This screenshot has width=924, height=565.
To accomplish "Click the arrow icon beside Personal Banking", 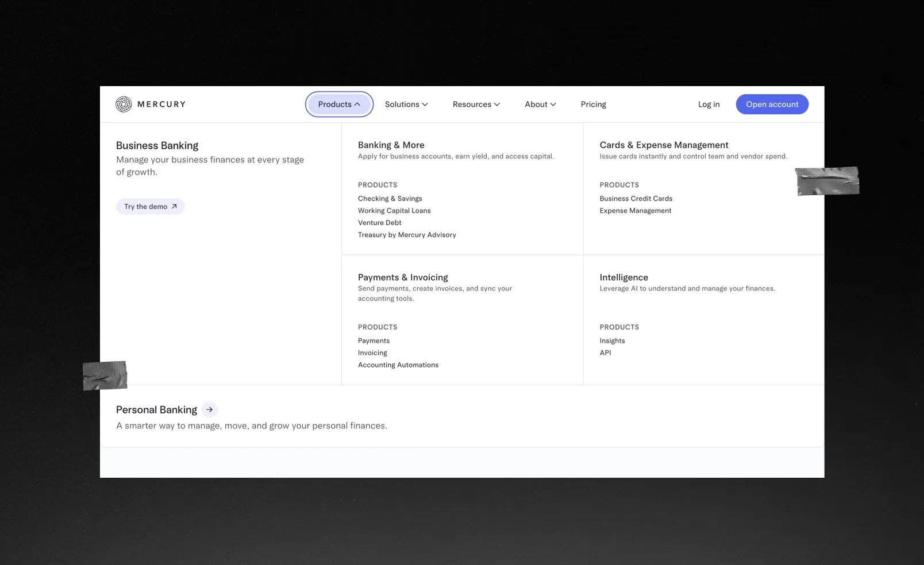I will pyautogui.click(x=210, y=409).
